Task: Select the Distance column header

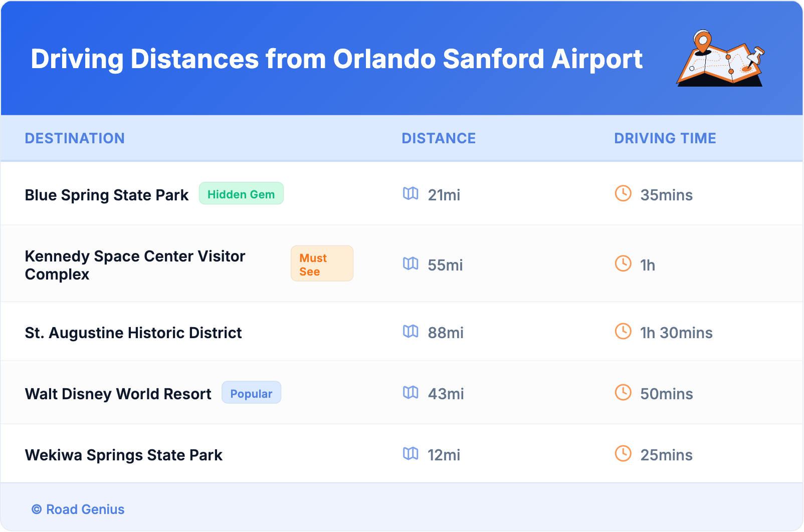Action: [x=439, y=138]
